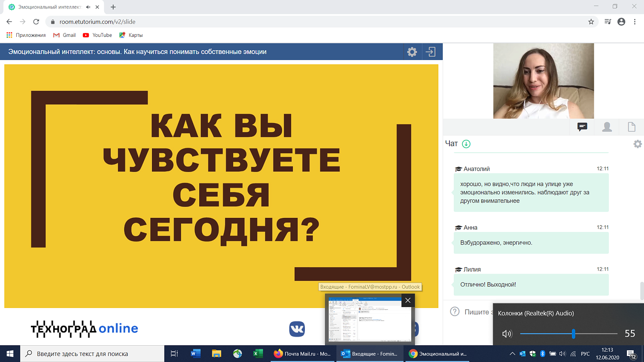Open Chrome three-dot menu
This screenshot has height=362, width=644.
point(635,21)
